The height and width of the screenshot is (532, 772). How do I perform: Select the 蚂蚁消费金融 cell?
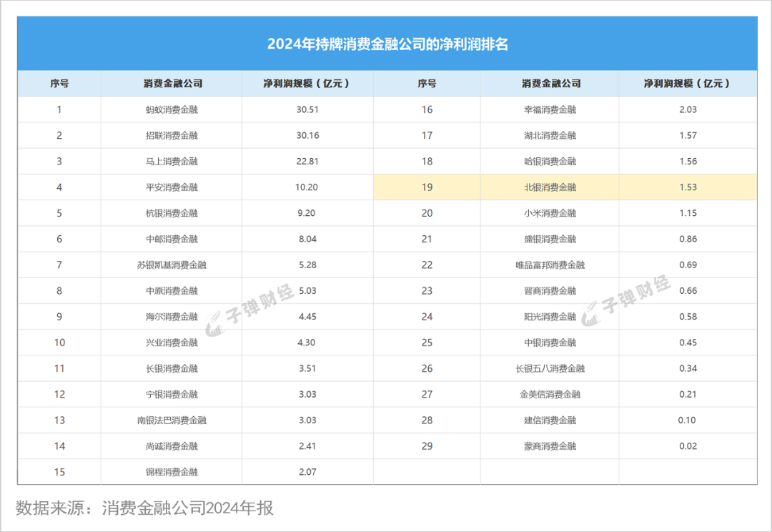172,109
